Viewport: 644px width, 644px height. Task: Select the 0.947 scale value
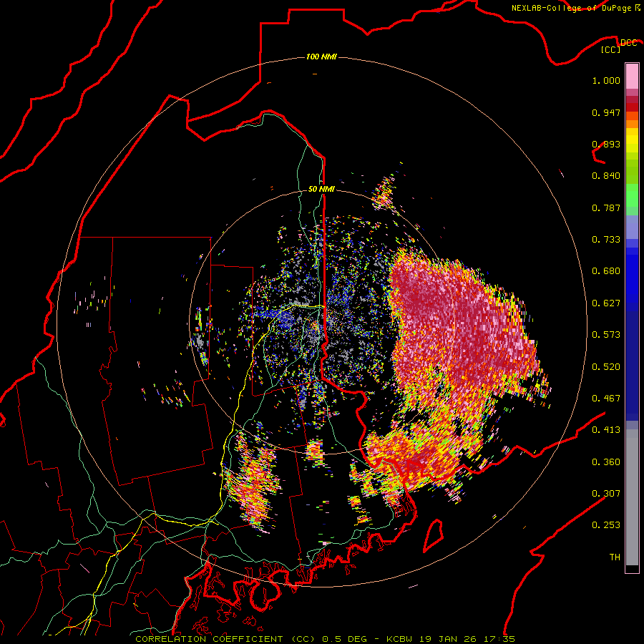click(x=606, y=112)
